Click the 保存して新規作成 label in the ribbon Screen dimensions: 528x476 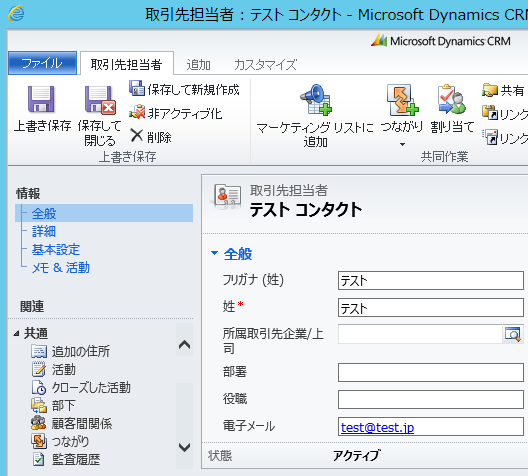pos(194,89)
